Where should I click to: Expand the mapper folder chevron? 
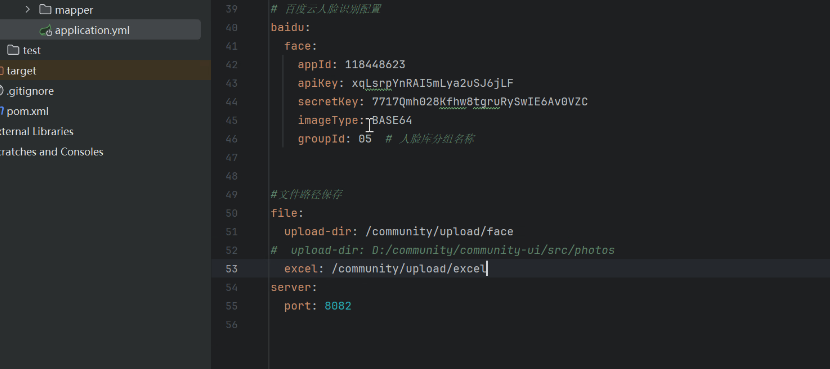pyautogui.click(x=28, y=10)
